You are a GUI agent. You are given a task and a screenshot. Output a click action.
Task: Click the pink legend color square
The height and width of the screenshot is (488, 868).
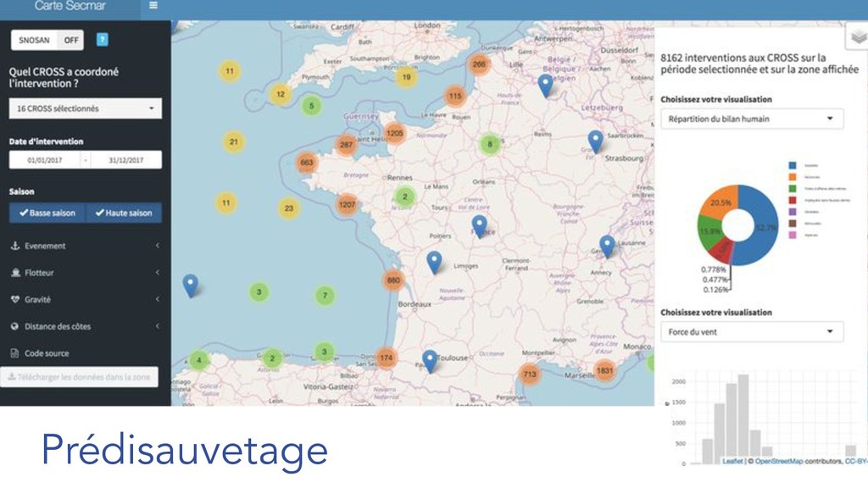pos(793,235)
